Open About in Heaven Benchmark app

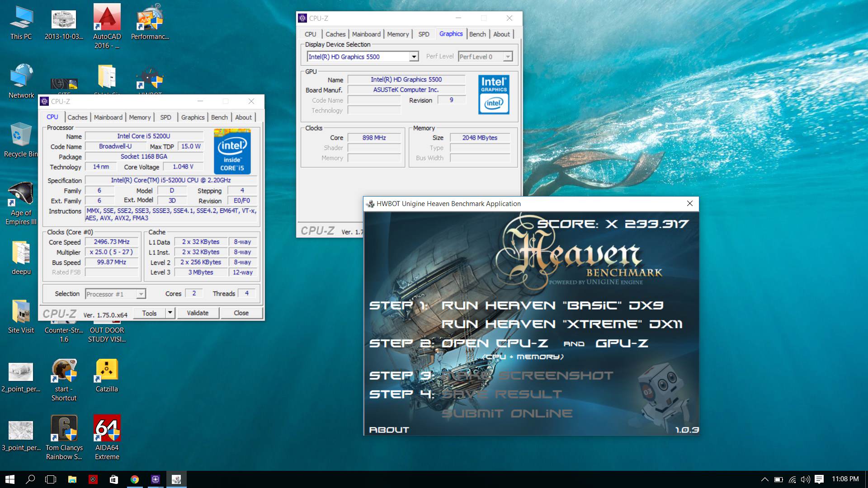389,430
